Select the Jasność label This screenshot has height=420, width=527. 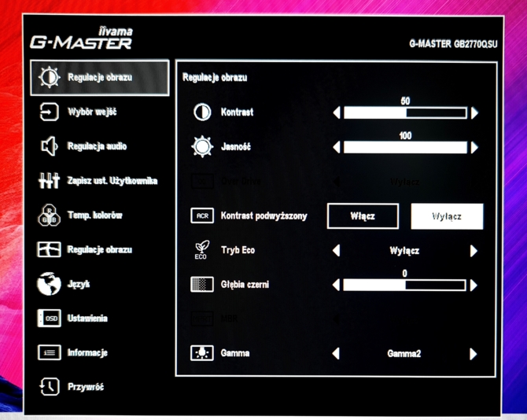(236, 147)
